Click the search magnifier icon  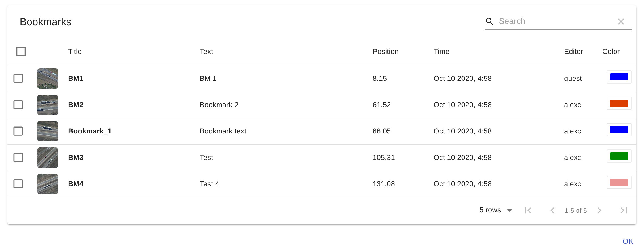pyautogui.click(x=489, y=21)
